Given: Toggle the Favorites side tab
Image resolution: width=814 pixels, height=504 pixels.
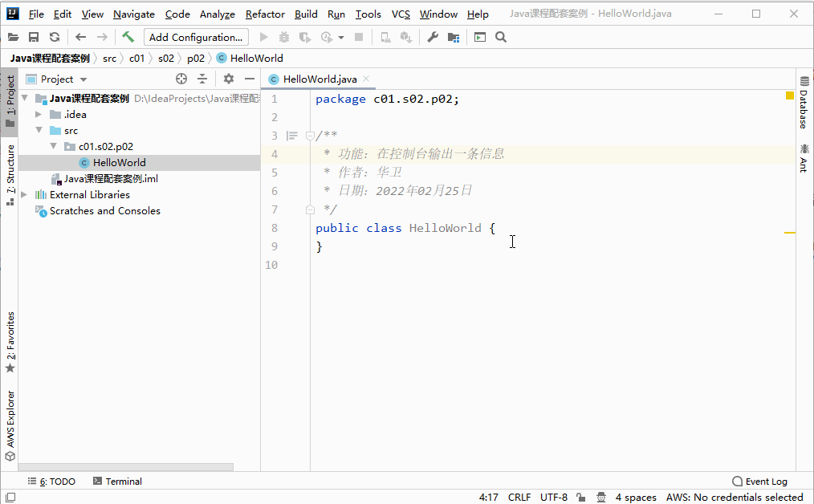Looking at the screenshot, I should tap(10, 342).
